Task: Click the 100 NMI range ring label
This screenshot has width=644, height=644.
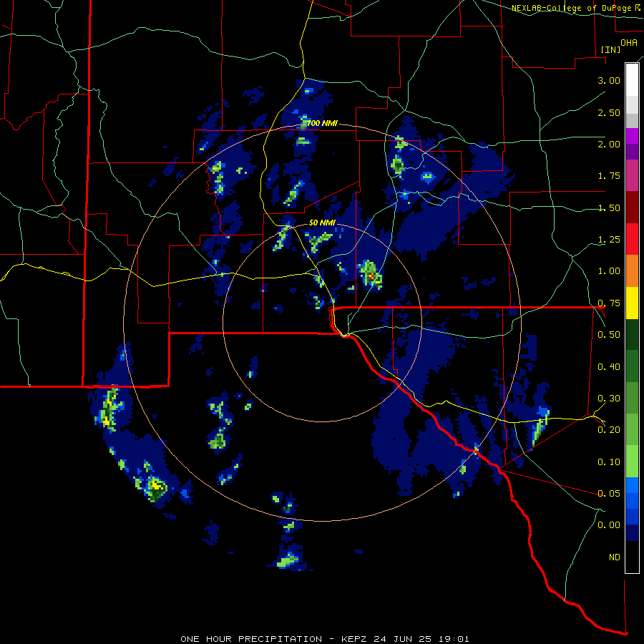Action: (322, 123)
